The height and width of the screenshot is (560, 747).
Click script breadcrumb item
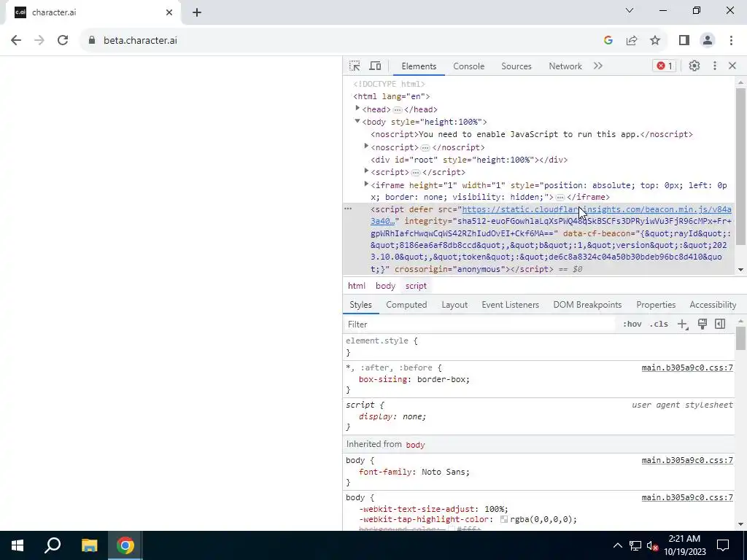(x=416, y=286)
